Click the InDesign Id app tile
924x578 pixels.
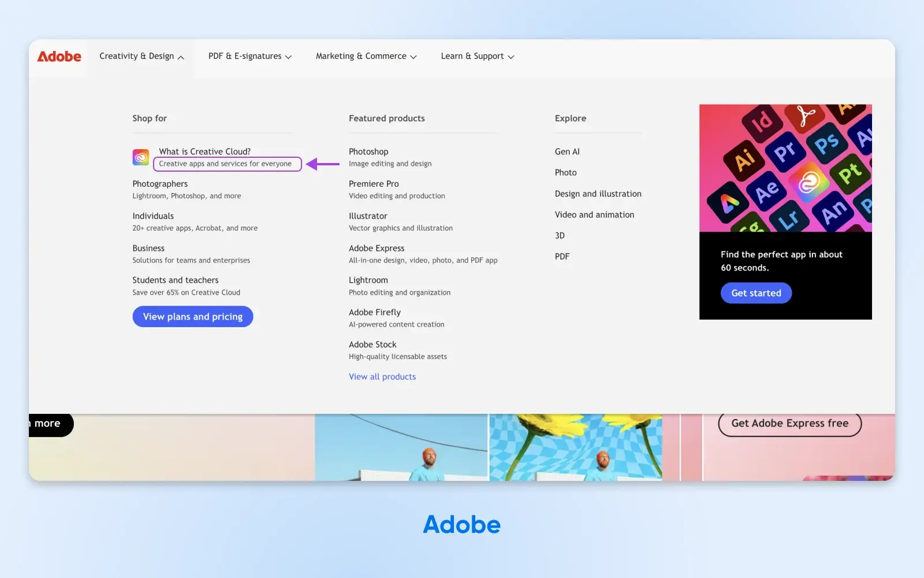[x=762, y=122]
